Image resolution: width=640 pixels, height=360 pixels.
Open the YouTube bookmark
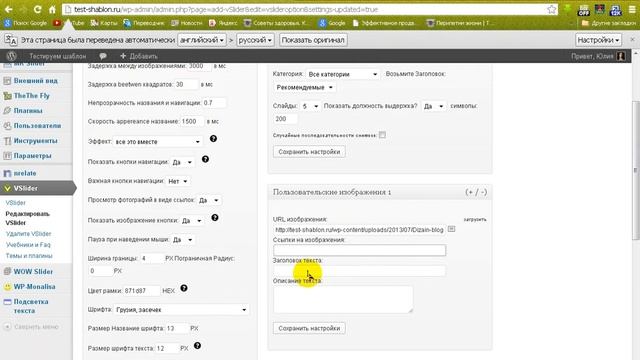[68, 23]
